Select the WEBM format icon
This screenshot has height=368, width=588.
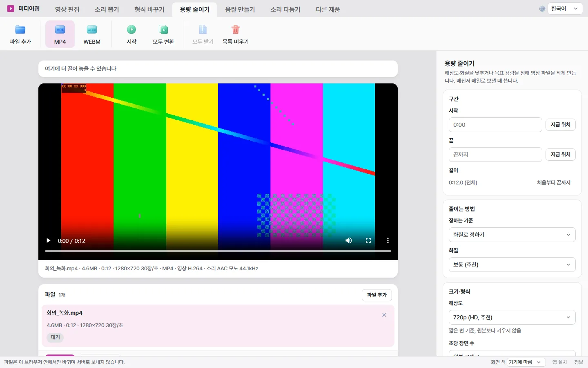(x=92, y=29)
